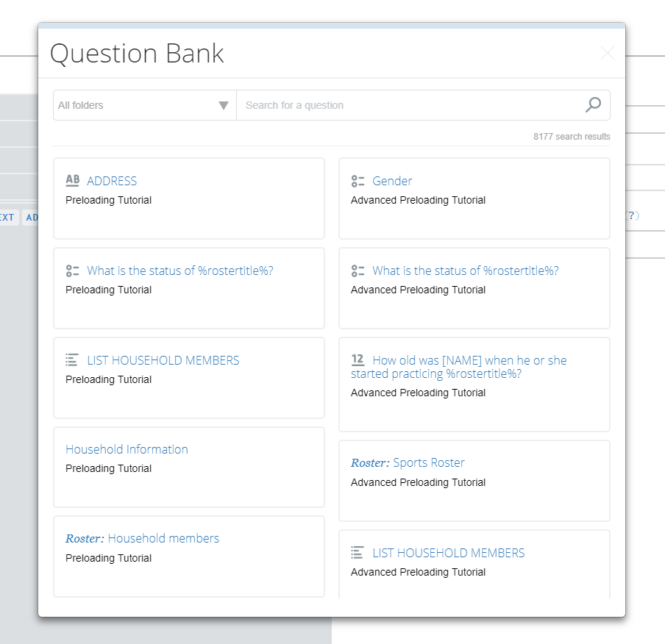Image resolution: width=665 pixels, height=644 pixels.
Task: Click the All folders dropdown arrow
Action: pos(224,106)
